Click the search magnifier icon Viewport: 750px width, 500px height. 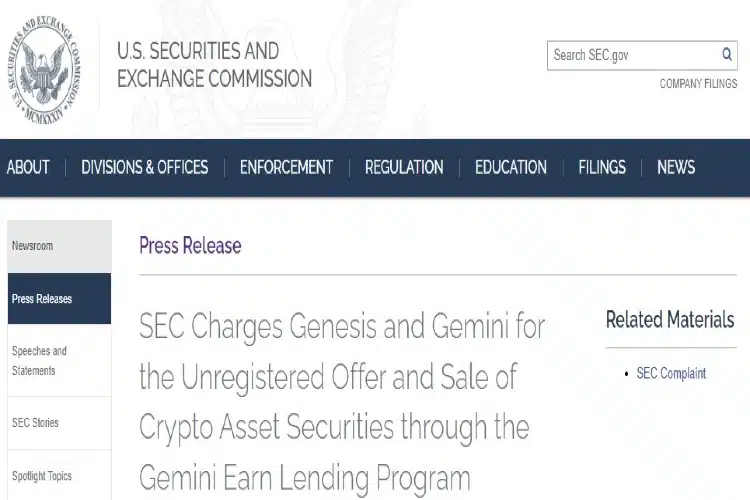pos(727,54)
